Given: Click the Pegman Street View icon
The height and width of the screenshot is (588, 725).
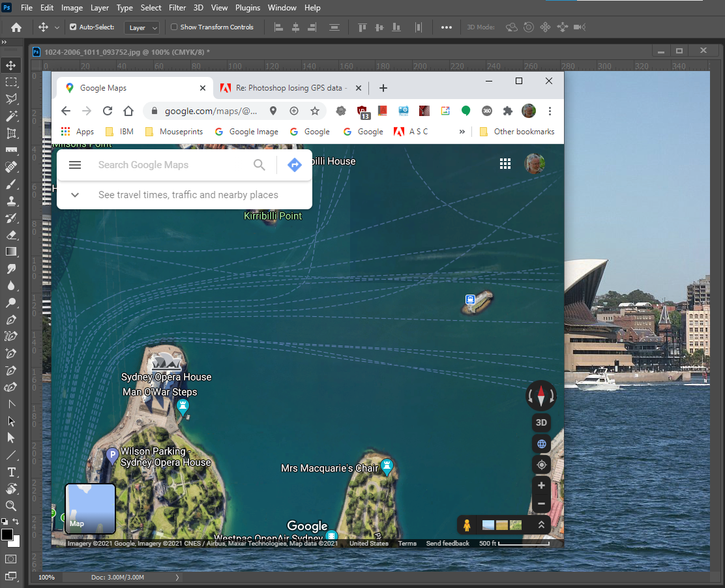Looking at the screenshot, I should 467,524.
